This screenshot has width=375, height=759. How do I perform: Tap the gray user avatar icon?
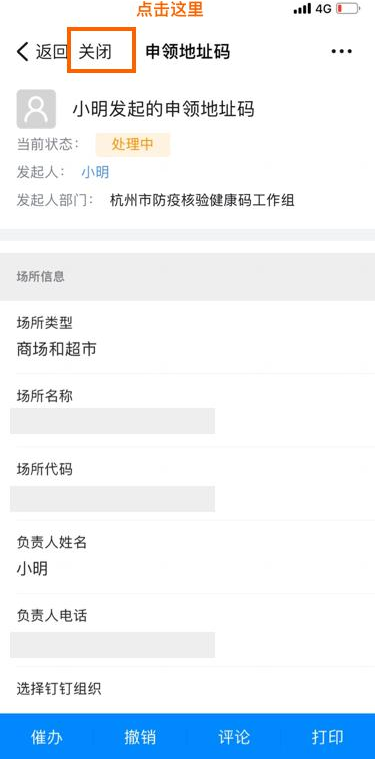tap(36, 109)
